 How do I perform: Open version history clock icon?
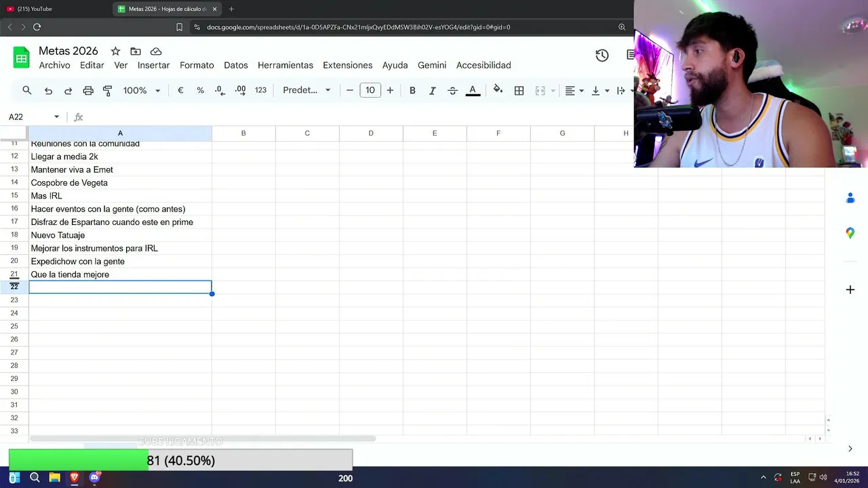[602, 56]
